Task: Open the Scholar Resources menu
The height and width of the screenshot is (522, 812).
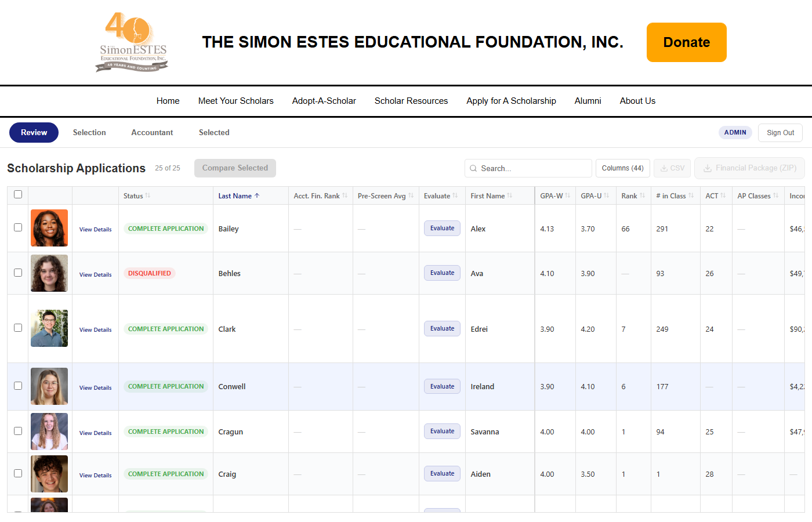Action: coord(411,101)
